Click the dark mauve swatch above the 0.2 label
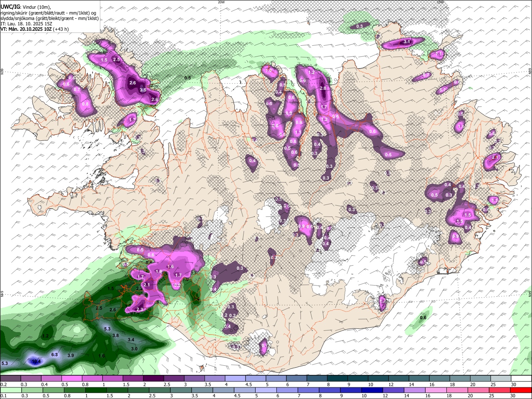This screenshot has height=399, width=532. [x=10, y=379]
